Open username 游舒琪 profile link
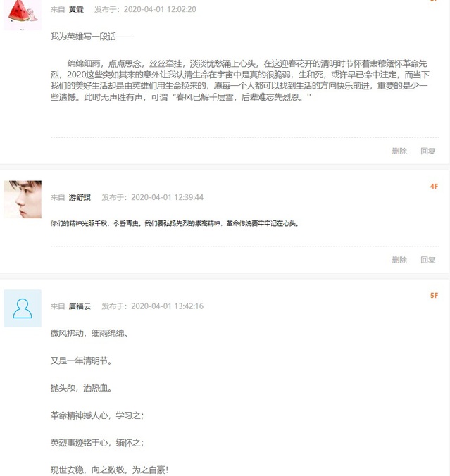Screen dimensions: 450x476 tap(80, 198)
